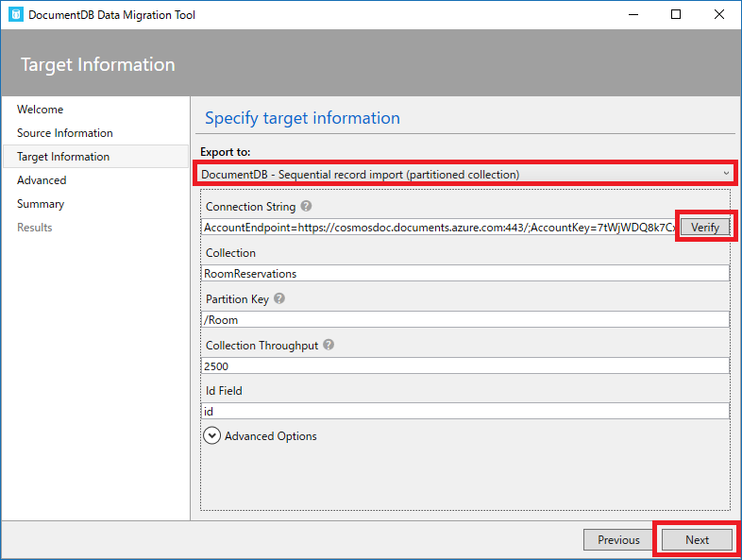Click the Specify target information heading
This screenshot has height=560, width=742.
pyautogui.click(x=302, y=118)
